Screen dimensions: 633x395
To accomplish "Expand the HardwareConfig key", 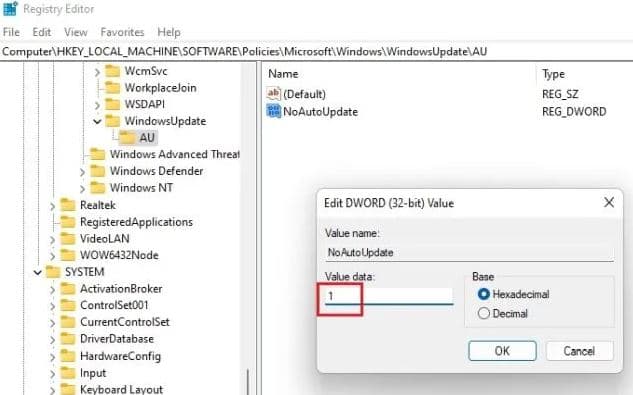I will pos(52,357).
